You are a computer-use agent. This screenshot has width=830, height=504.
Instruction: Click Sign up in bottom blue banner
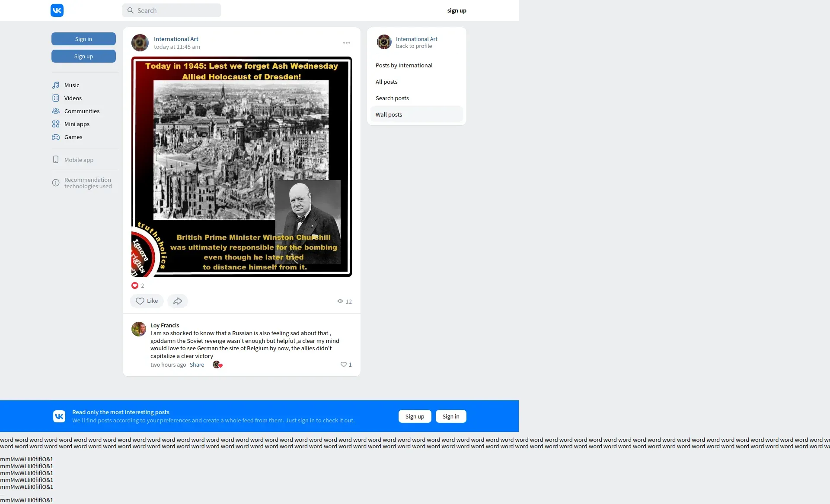(x=415, y=416)
